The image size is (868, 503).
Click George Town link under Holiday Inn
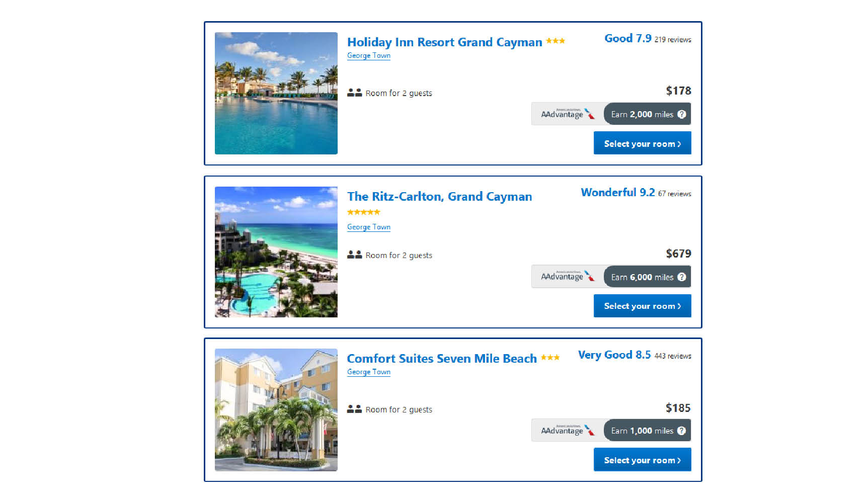369,56
